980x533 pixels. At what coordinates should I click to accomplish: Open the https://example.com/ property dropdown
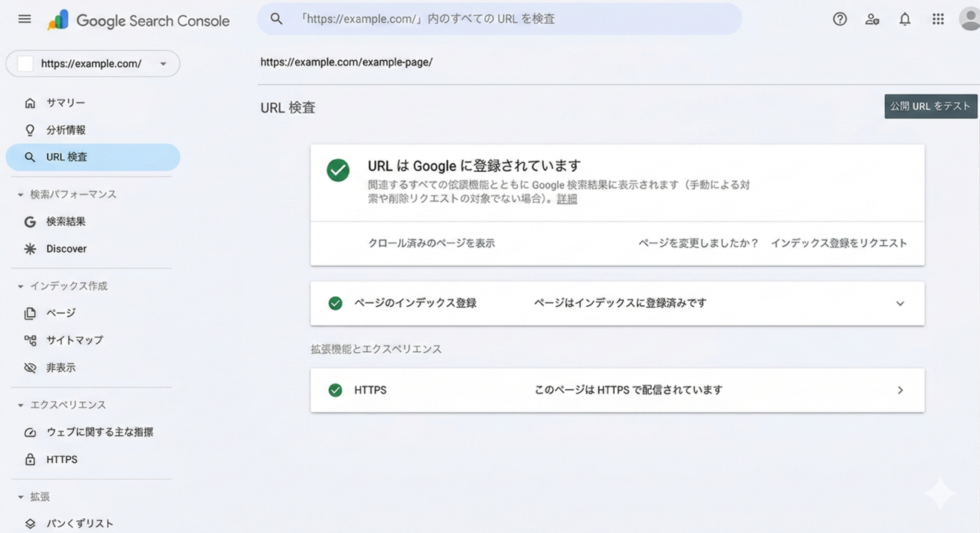click(93, 63)
